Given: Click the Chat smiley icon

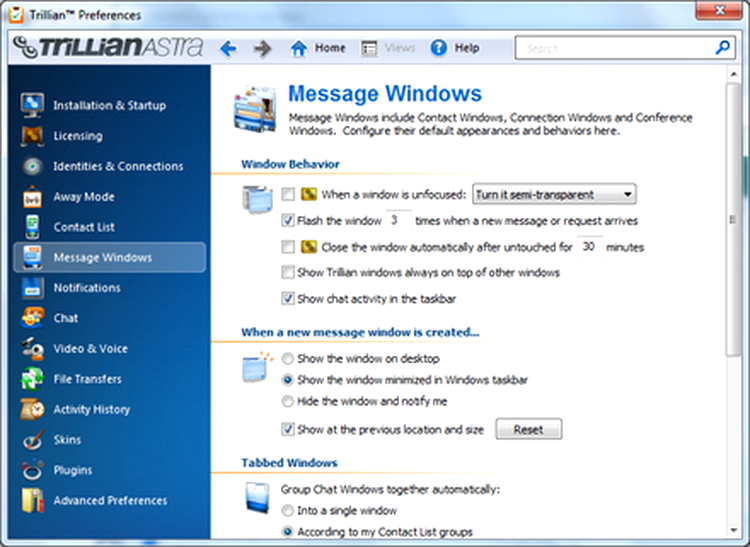Looking at the screenshot, I should pos(32,318).
